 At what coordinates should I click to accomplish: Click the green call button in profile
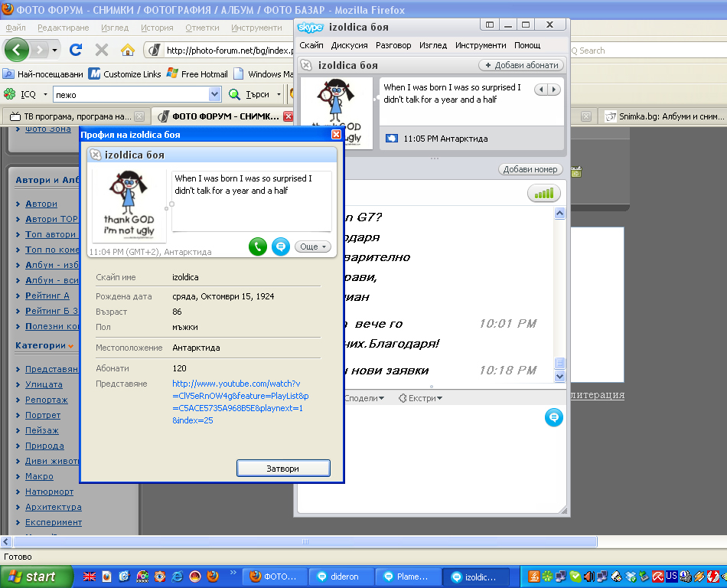(x=258, y=247)
